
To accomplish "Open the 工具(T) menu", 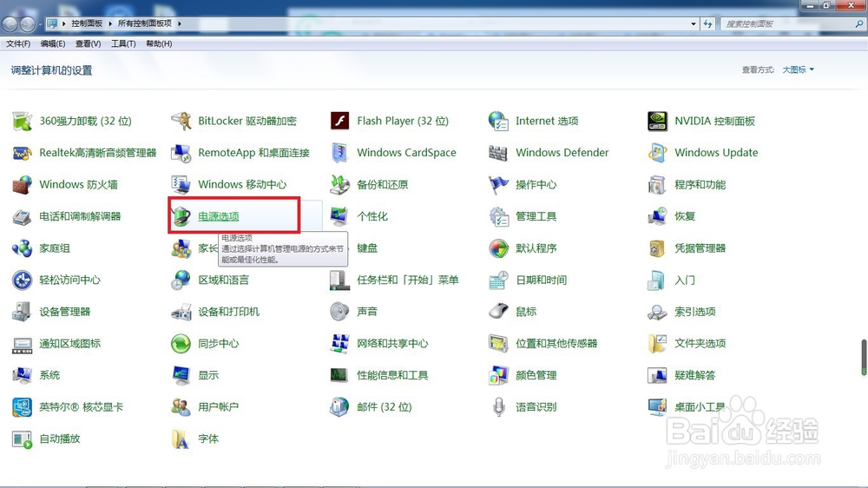I will click(x=123, y=43).
